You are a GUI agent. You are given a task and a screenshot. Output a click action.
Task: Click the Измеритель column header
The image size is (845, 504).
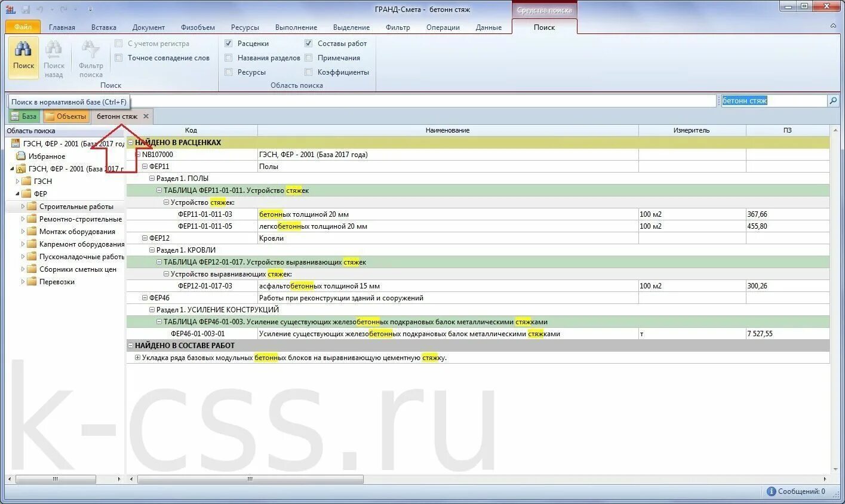pos(692,130)
